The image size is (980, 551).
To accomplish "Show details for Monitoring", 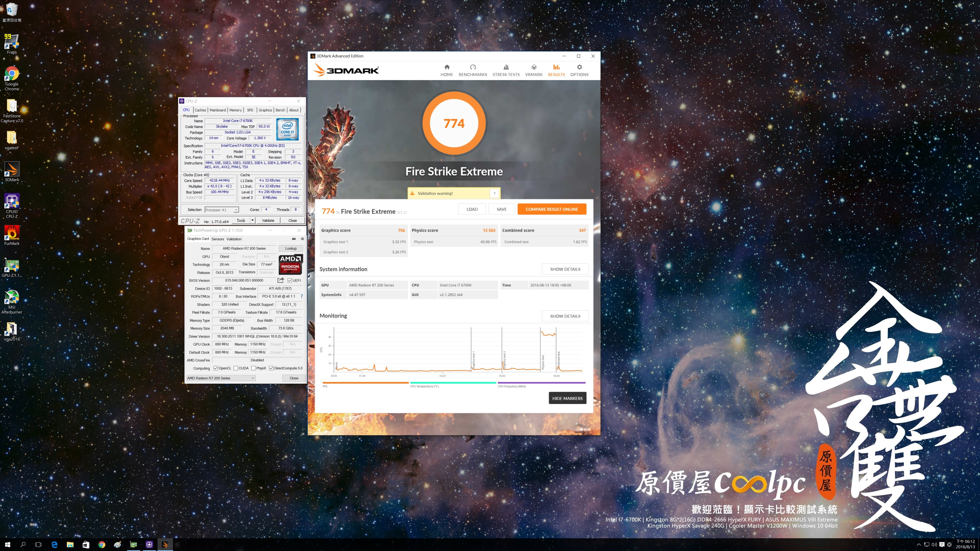I will [565, 316].
